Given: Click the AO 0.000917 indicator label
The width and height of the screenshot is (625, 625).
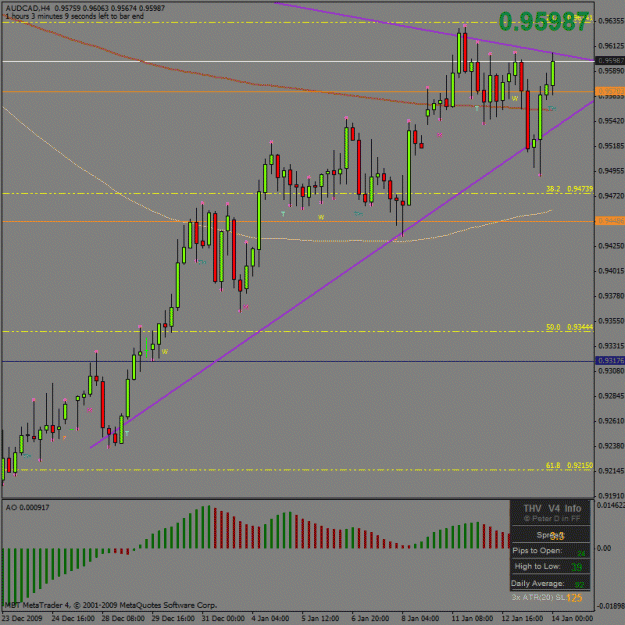Looking at the screenshot, I should [28, 507].
